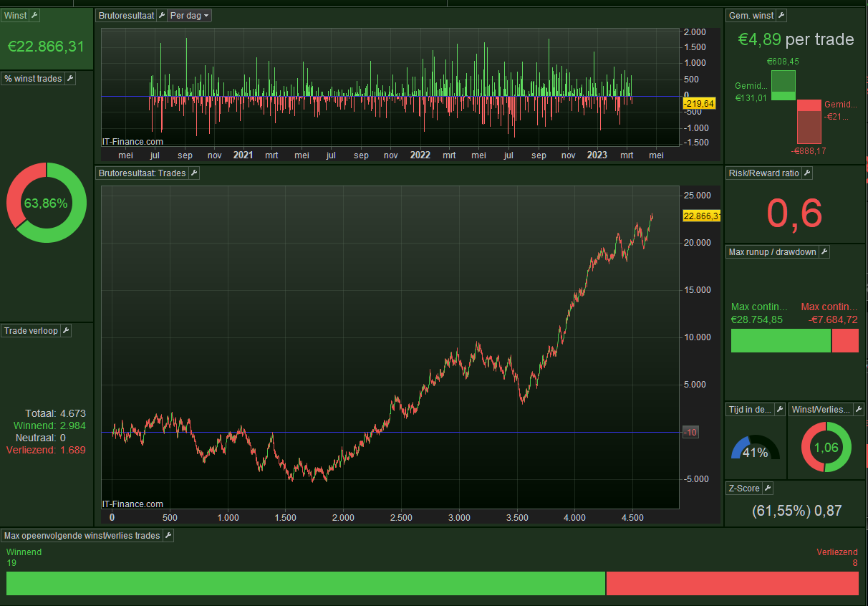The image size is (868, 606).
Task: Click wrench for Max runup / drawdown
Action: tap(824, 252)
